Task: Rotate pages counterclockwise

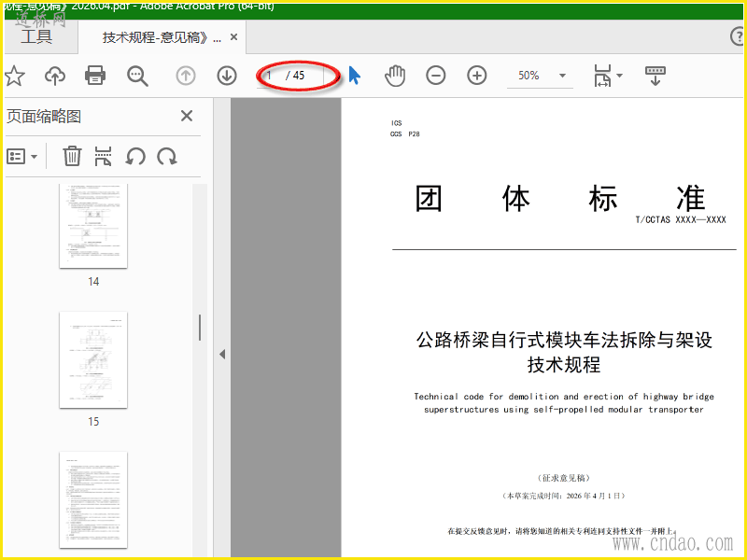Action: tap(135, 156)
